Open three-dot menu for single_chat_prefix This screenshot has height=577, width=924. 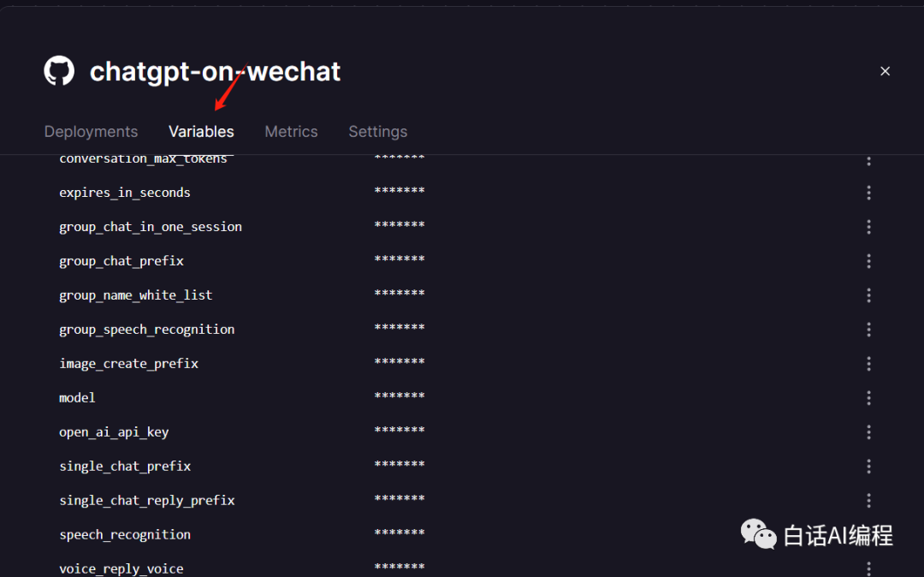[868, 467]
